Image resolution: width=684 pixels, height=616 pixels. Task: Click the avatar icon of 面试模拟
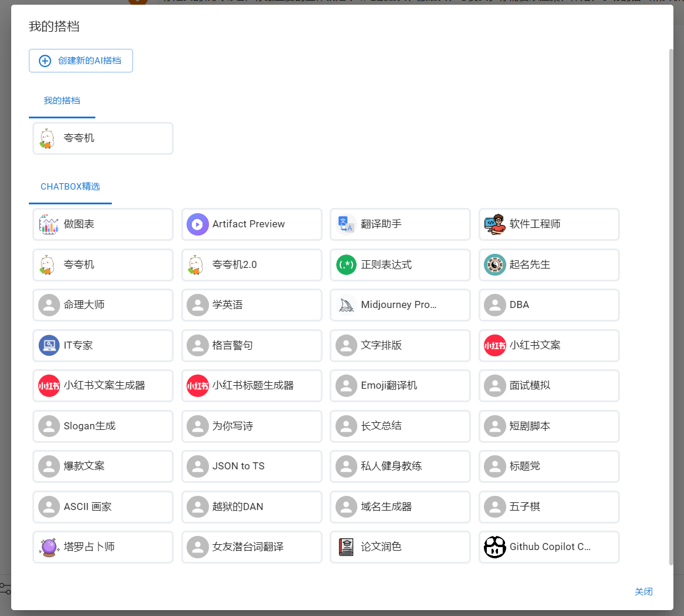coord(494,386)
